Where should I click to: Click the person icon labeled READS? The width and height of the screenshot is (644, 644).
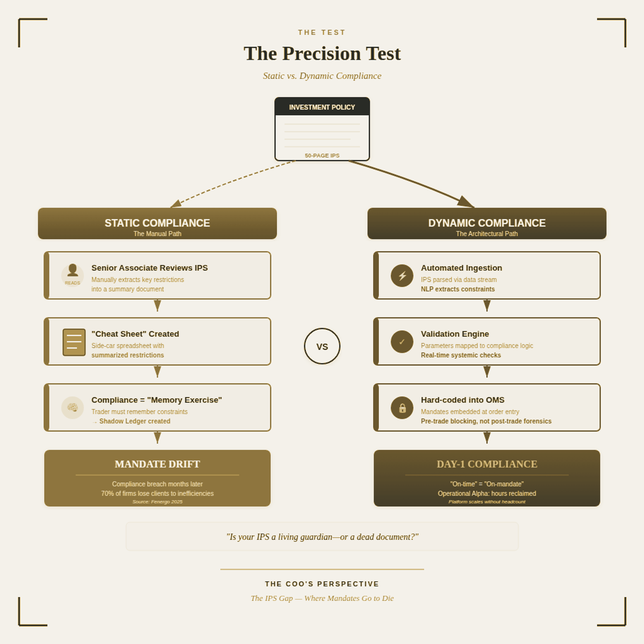point(73,275)
